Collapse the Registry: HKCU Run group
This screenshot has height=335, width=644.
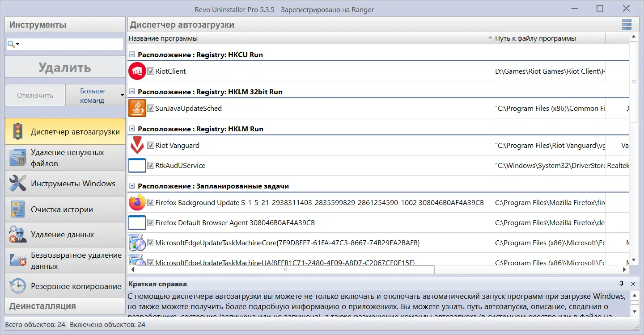[131, 54]
